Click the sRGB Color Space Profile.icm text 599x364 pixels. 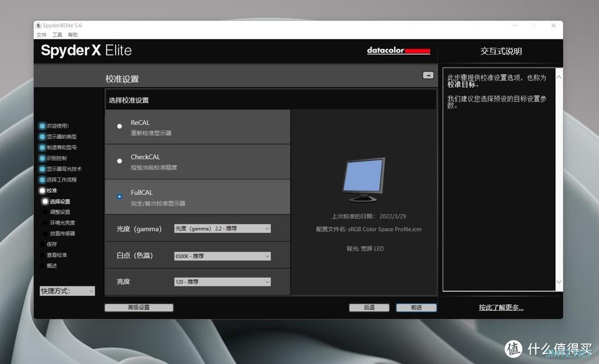click(x=385, y=229)
